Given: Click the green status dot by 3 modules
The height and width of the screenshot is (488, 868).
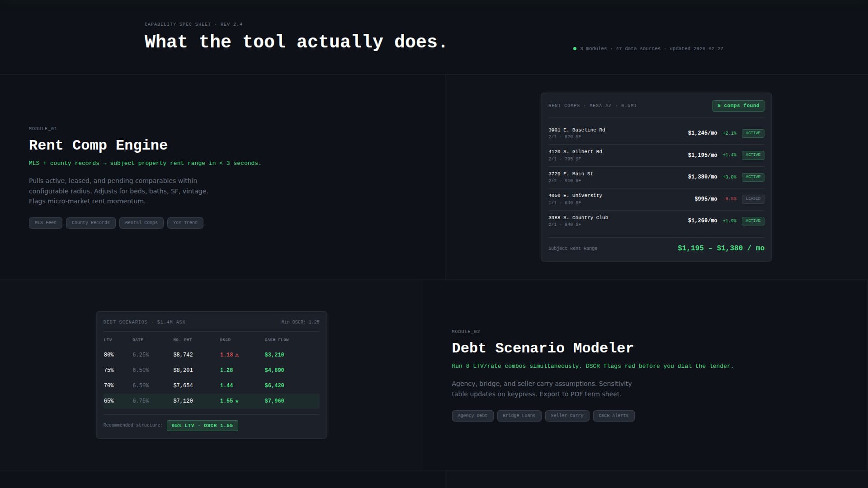Looking at the screenshot, I should pos(575,49).
